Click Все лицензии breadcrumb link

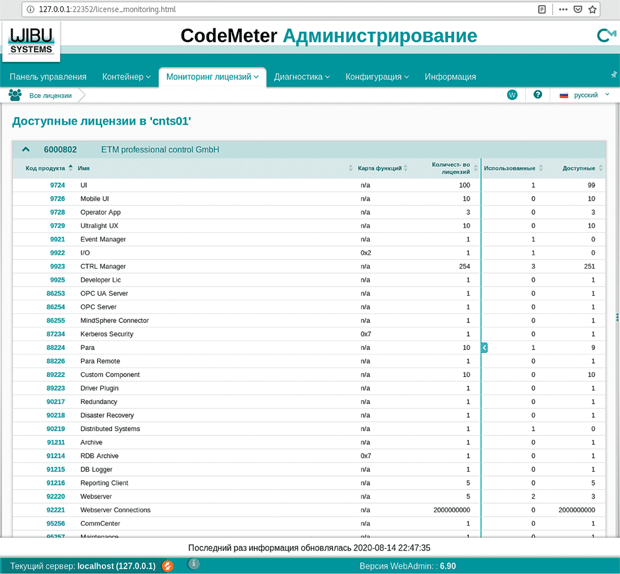[51, 96]
